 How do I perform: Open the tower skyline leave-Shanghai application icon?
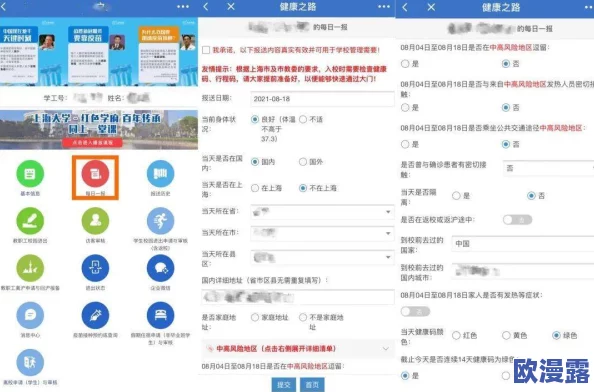(30, 268)
